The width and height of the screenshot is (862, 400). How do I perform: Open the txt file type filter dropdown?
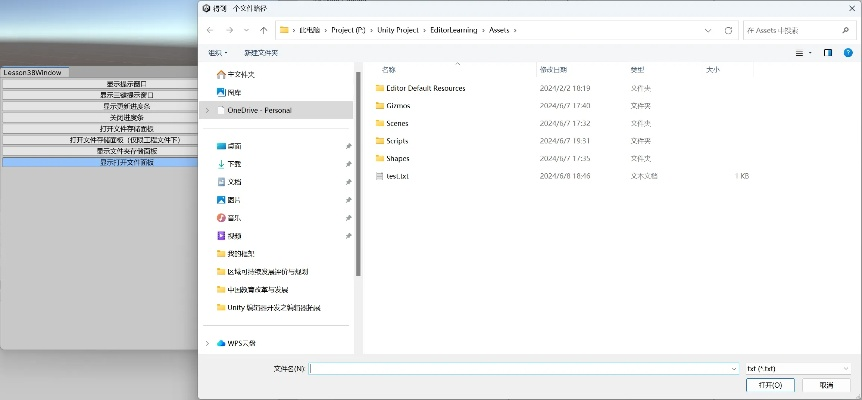798,368
